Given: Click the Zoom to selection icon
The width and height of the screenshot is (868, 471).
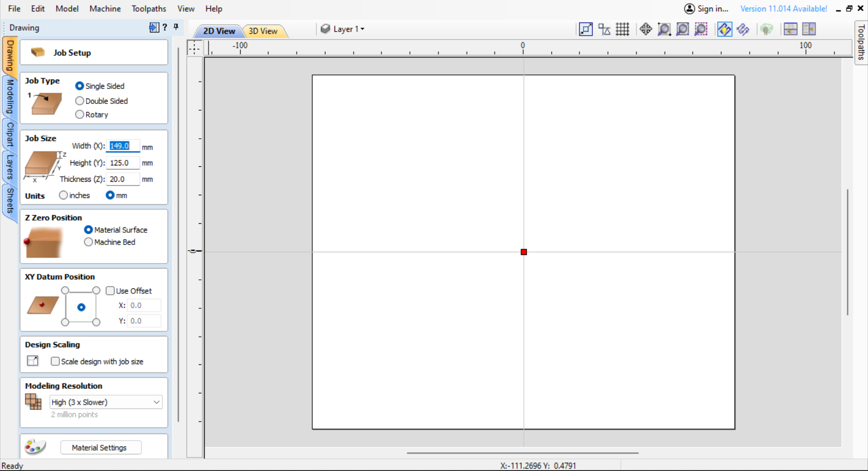Looking at the screenshot, I should [701, 29].
